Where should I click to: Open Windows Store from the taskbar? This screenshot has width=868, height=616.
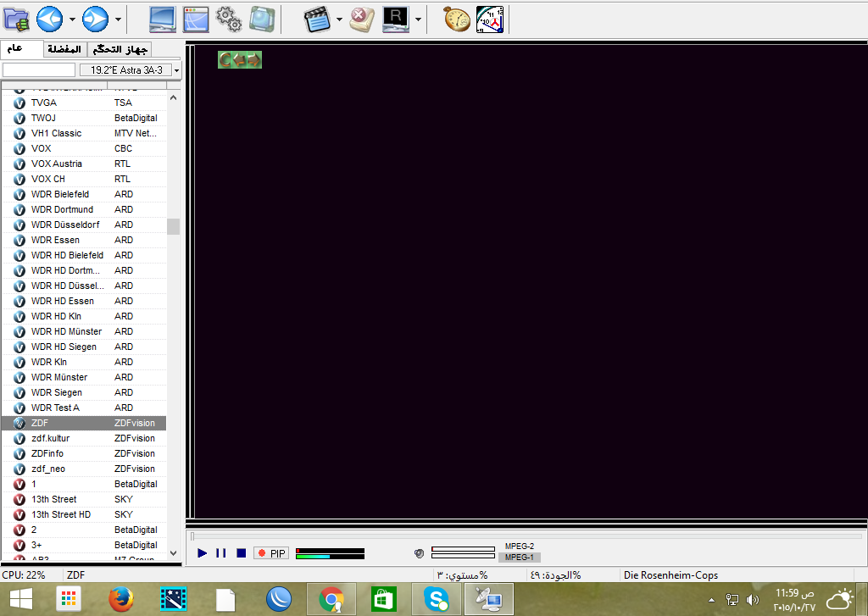(x=384, y=599)
